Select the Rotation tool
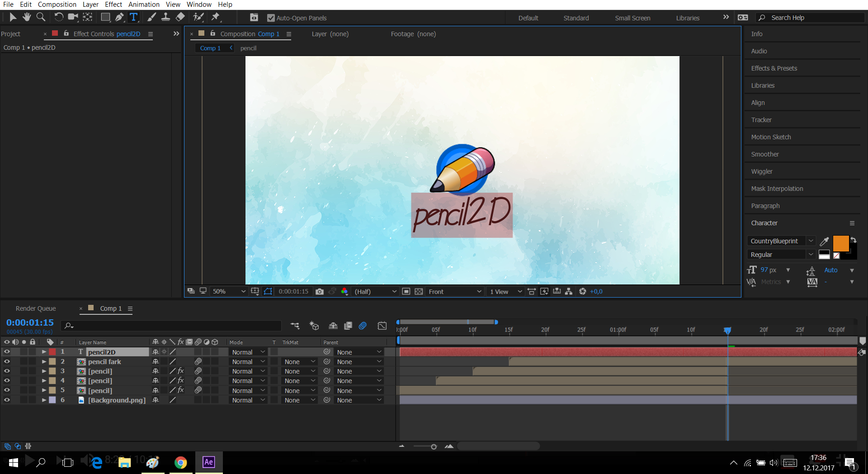This screenshot has width=868, height=474. [59, 17]
